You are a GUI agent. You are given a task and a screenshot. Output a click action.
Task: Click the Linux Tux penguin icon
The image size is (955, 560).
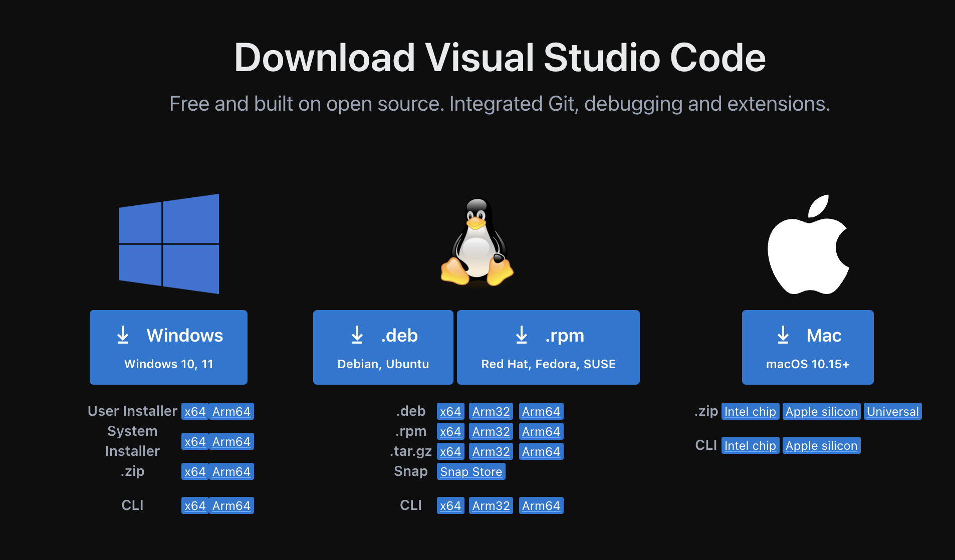pos(477,243)
